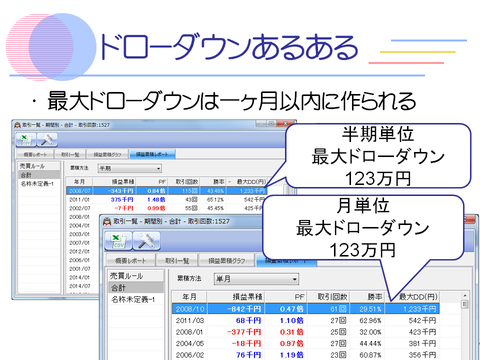The width and height of the screenshot is (480, 360).
Task: Select 名称未定義-1 rule in the 単月 window
Action: [136, 299]
